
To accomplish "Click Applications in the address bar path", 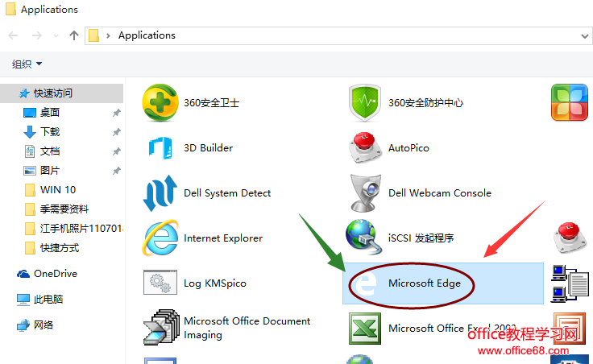I will tap(147, 35).
